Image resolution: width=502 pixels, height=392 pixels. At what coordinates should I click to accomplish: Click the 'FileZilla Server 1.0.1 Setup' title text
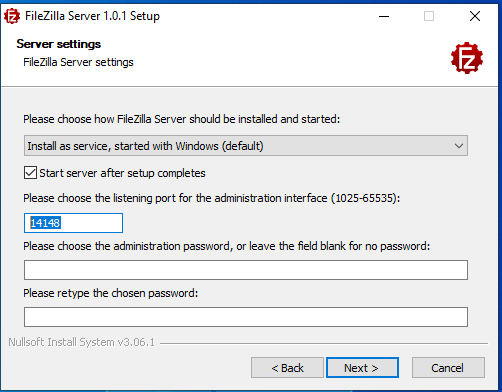coord(92,16)
